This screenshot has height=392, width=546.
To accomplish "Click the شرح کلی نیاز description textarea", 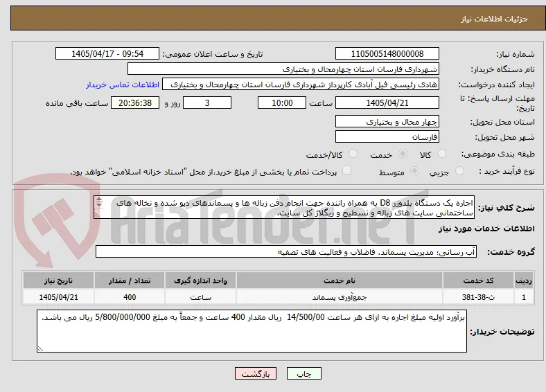I will coord(284,208).
